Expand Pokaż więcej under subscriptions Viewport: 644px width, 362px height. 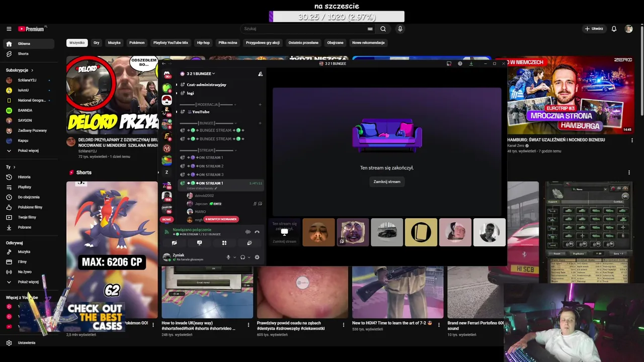click(x=29, y=151)
